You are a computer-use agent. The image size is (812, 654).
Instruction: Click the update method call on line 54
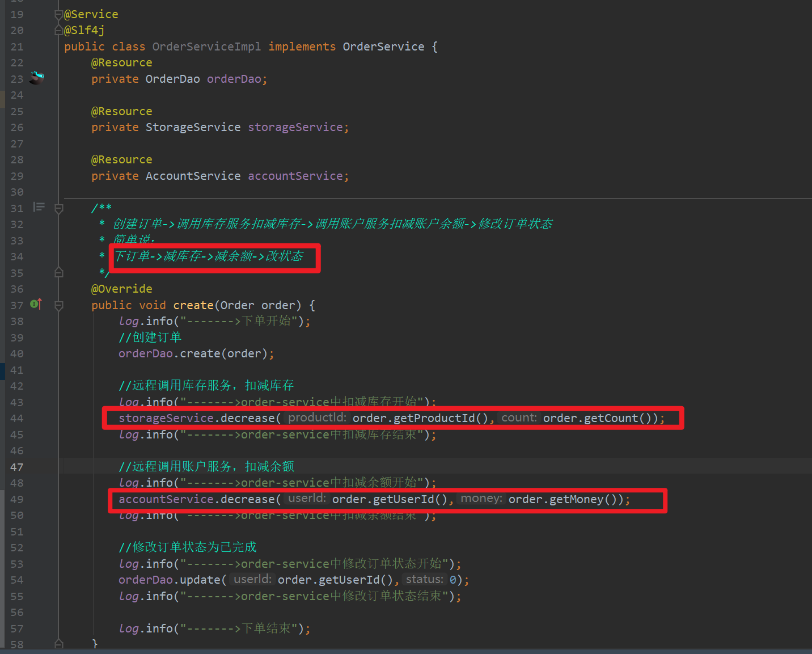click(200, 580)
